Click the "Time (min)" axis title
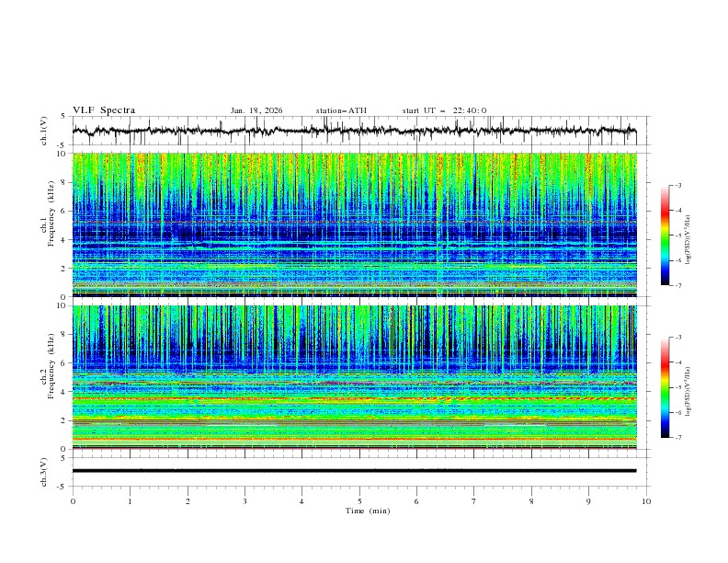The width and height of the screenshot is (728, 563). point(368,511)
